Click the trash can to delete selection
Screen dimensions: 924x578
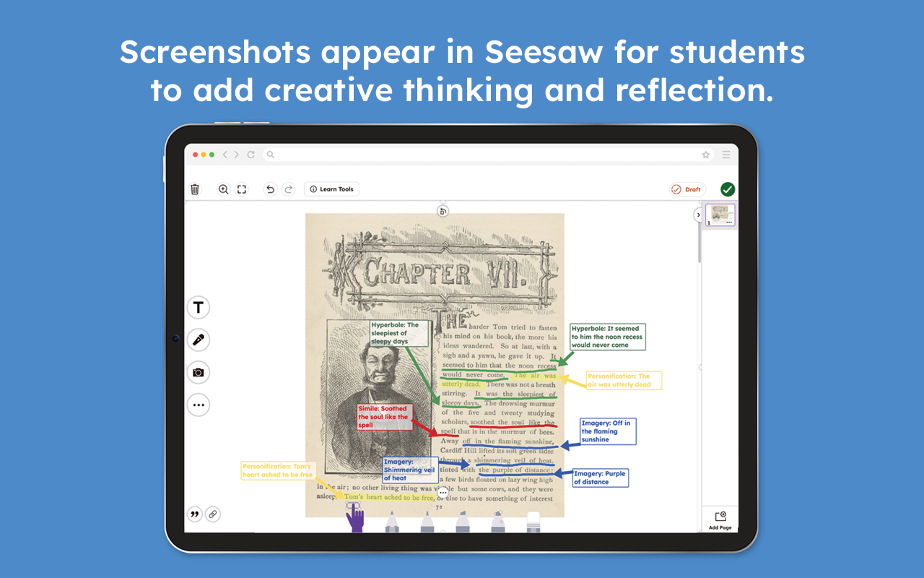[194, 189]
